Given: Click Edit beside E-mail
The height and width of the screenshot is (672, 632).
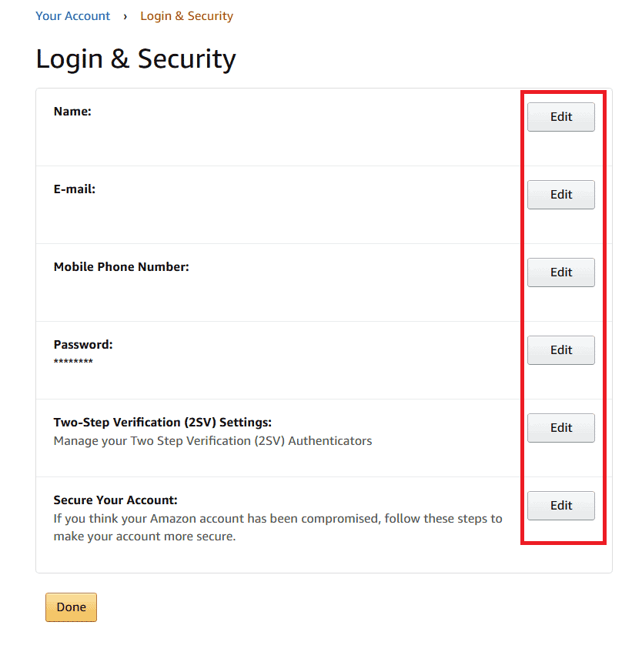Looking at the screenshot, I should tap(560, 194).
